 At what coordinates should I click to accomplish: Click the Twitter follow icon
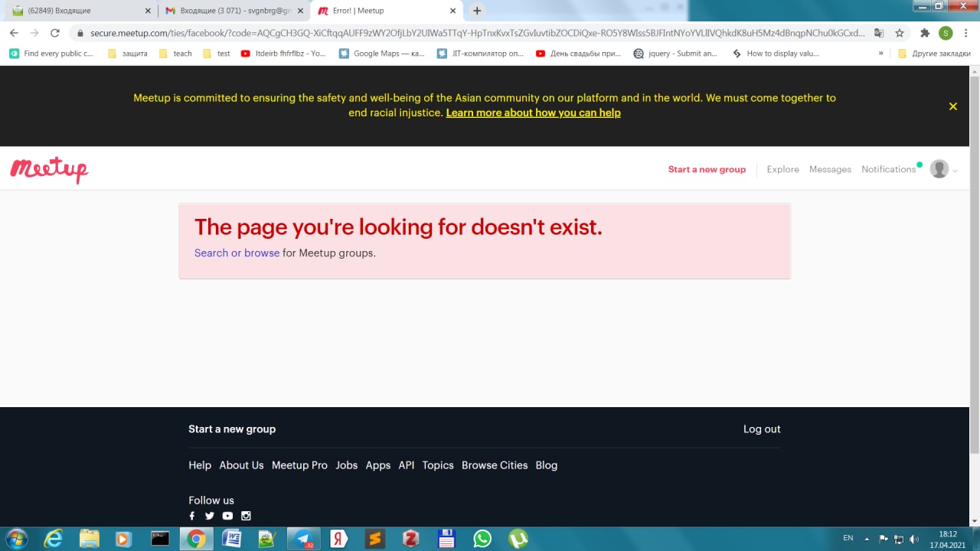(210, 516)
